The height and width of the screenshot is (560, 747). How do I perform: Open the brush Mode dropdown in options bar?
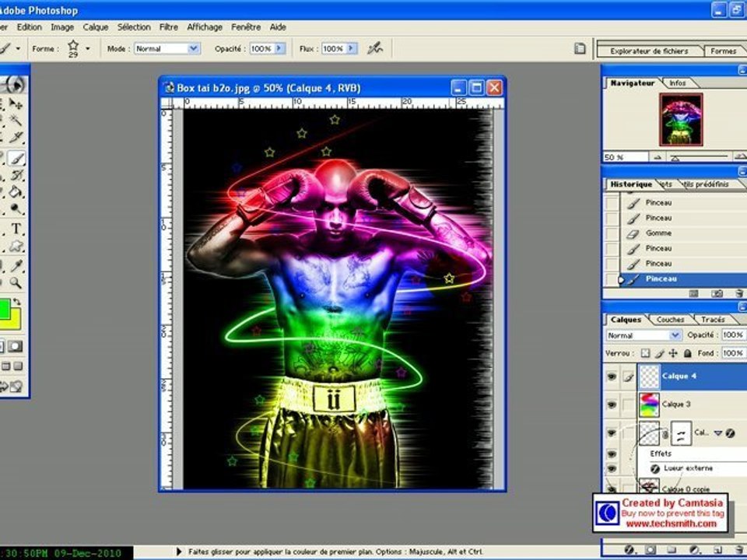point(194,48)
